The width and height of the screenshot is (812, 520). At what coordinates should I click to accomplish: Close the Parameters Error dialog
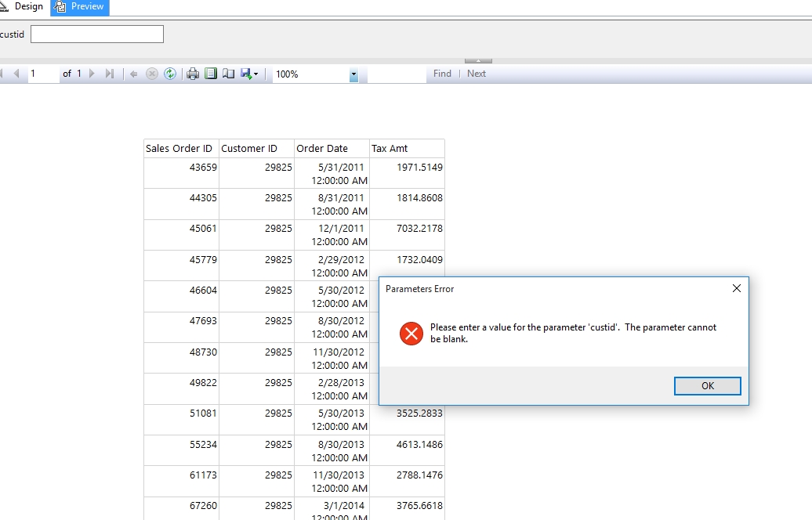tap(736, 288)
